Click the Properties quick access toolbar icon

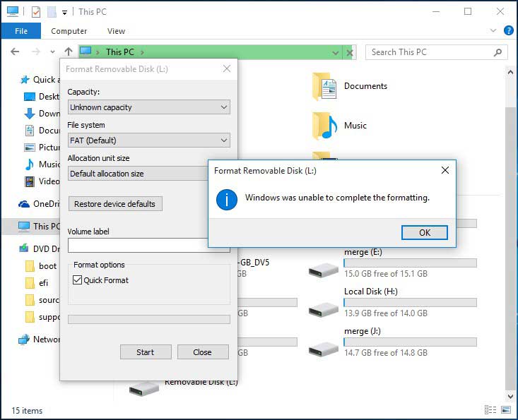[x=35, y=12]
